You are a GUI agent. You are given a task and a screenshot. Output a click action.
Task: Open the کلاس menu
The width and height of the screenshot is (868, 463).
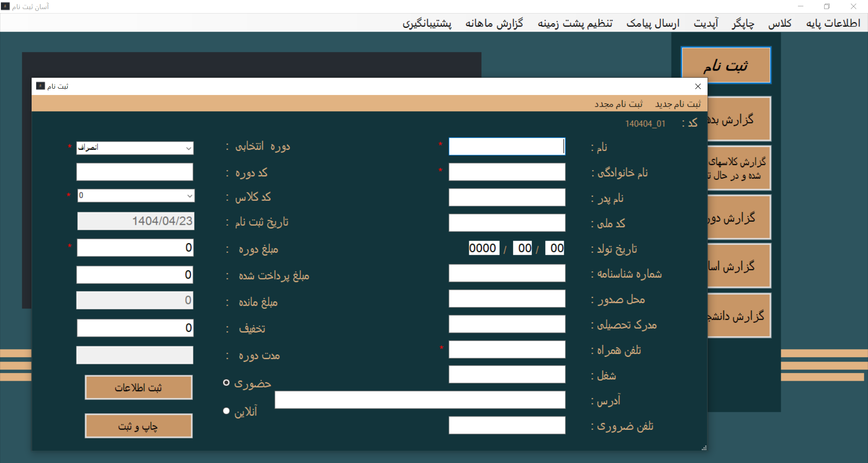[x=780, y=23]
